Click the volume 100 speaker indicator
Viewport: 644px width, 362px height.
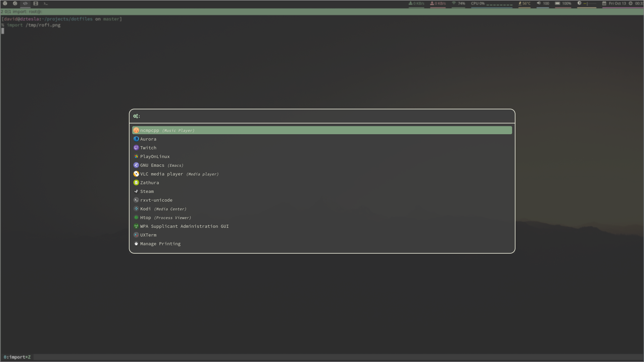tap(543, 3)
